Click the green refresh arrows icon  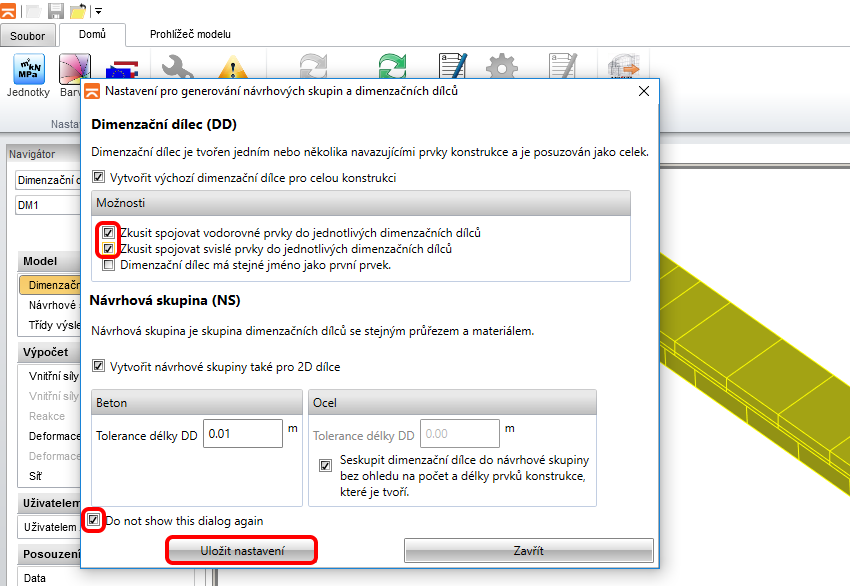tap(392, 66)
